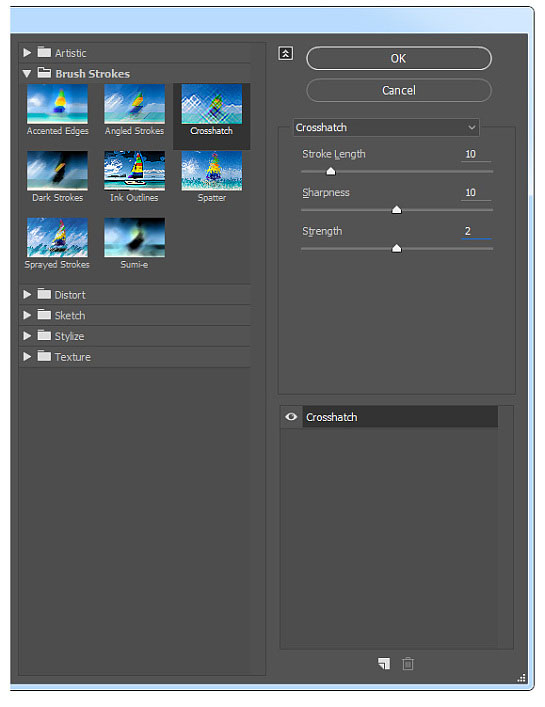Screen dimensions: 545x707
Task: Click the Cancel button
Action: pyautogui.click(x=398, y=90)
